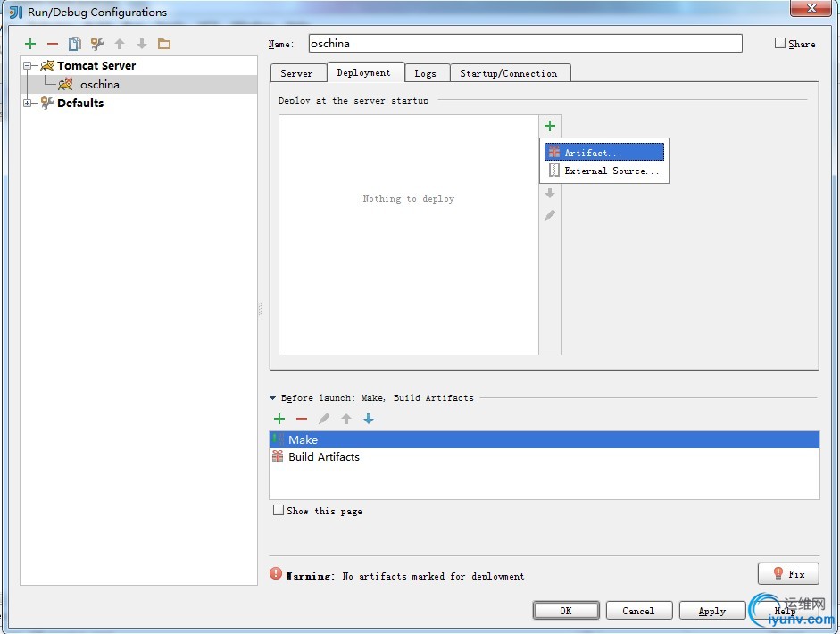Add a before launch task
Screen dimensions: 840x634
279,419
